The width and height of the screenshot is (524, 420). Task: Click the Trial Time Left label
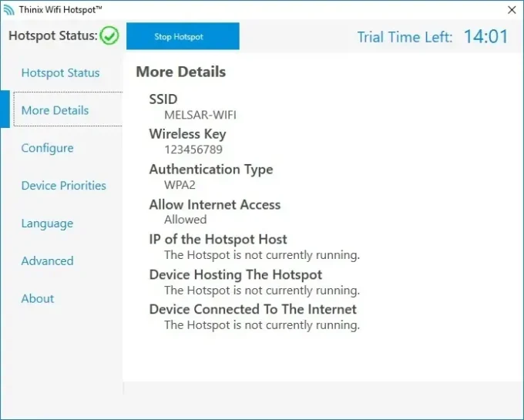coord(405,37)
